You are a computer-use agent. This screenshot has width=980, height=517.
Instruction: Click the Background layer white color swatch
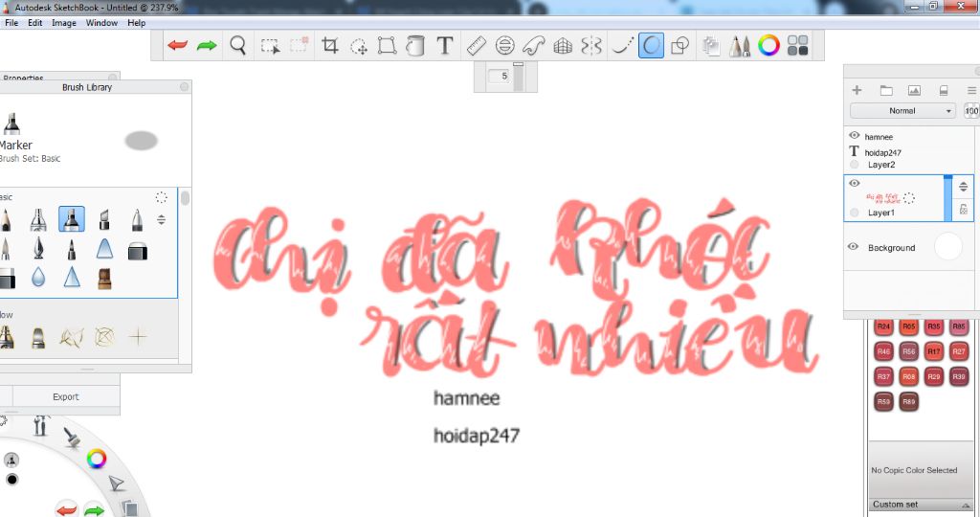[x=947, y=246]
